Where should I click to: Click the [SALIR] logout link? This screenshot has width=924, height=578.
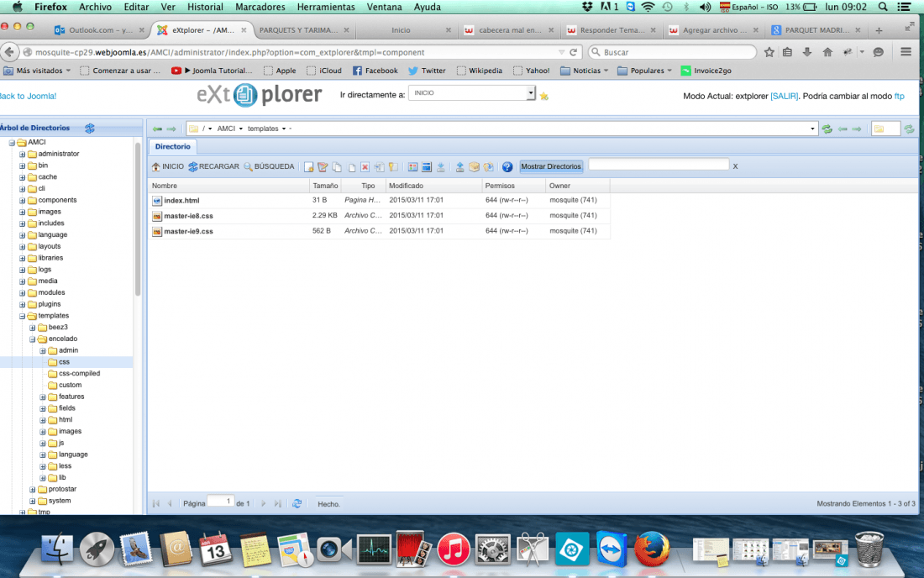[785, 96]
